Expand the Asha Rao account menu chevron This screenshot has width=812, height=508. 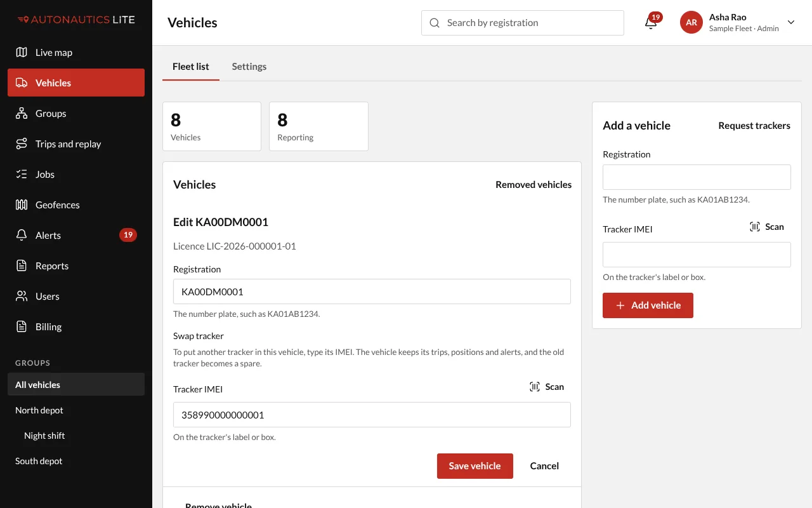point(791,22)
